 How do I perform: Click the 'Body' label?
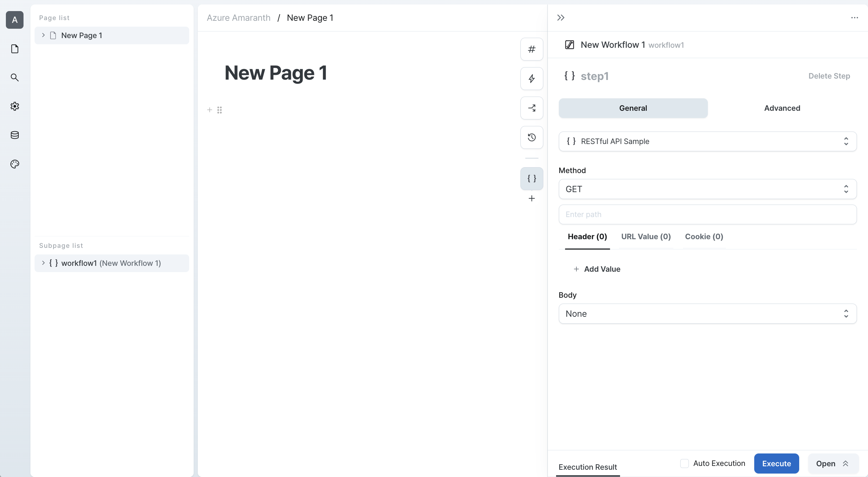pos(567,295)
